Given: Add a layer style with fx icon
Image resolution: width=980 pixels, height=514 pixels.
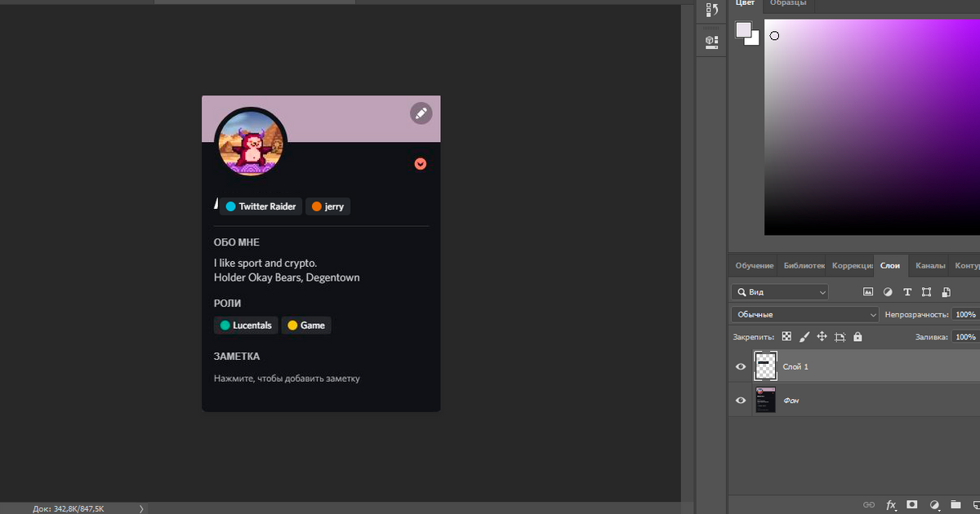Looking at the screenshot, I should point(891,505).
